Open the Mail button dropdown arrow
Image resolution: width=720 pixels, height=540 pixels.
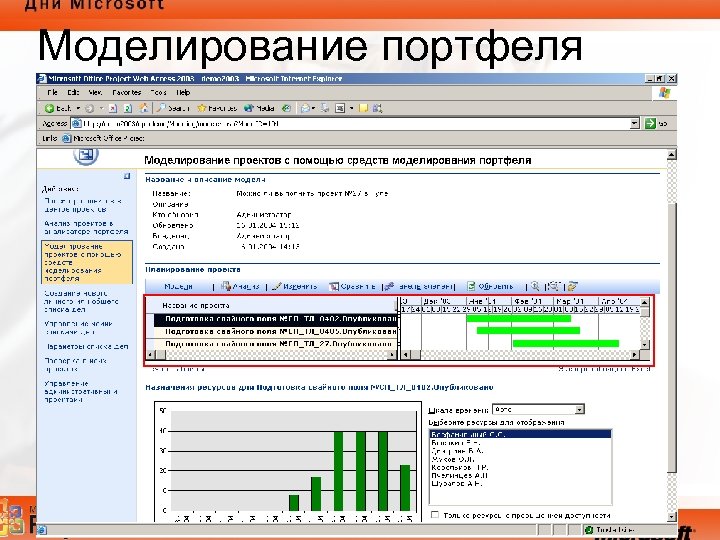313,108
